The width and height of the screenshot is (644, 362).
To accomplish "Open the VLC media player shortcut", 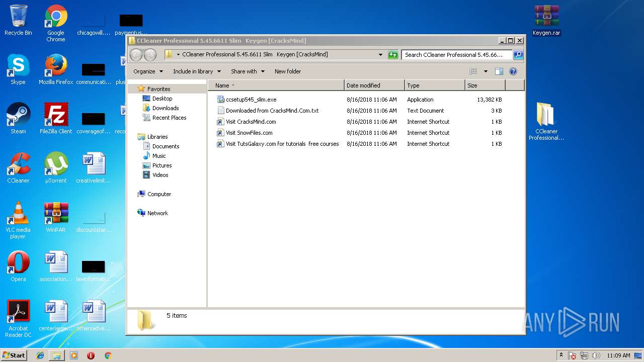I will 18,221.
